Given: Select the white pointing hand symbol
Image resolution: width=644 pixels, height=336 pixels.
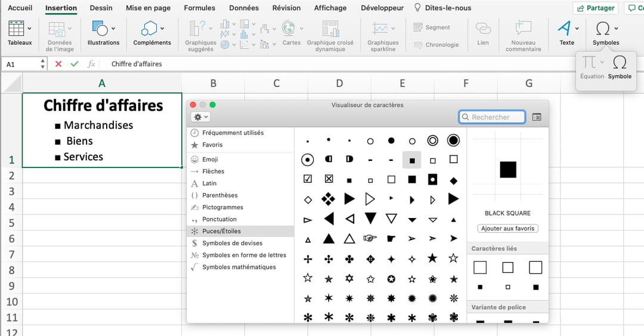Looking at the screenshot, I should [x=370, y=238].
